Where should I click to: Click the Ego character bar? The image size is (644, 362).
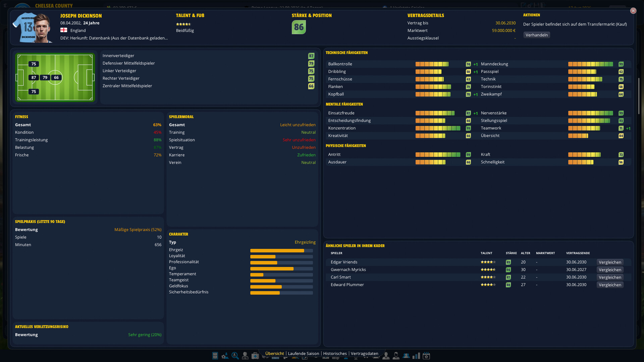[x=281, y=269]
